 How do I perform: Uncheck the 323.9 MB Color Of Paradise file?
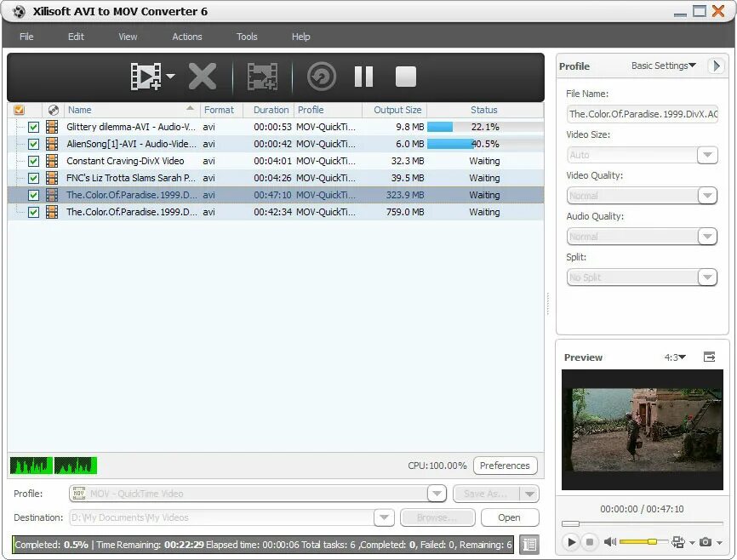[33, 195]
